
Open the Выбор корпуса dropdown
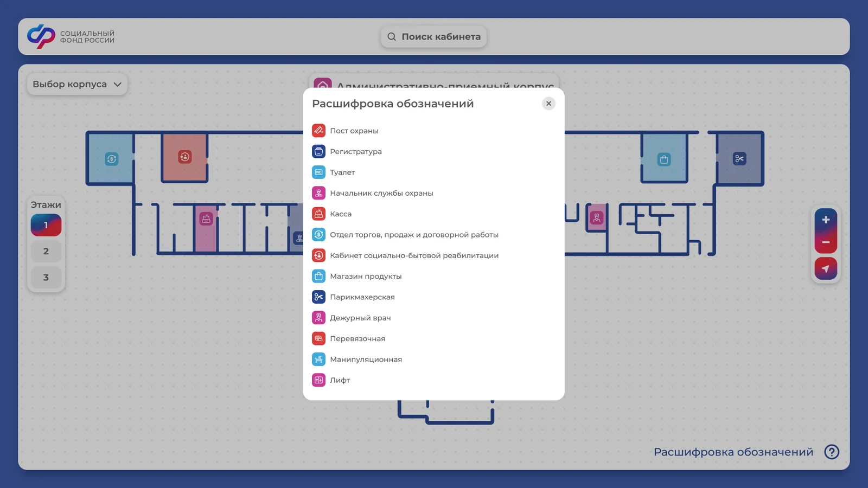point(77,84)
